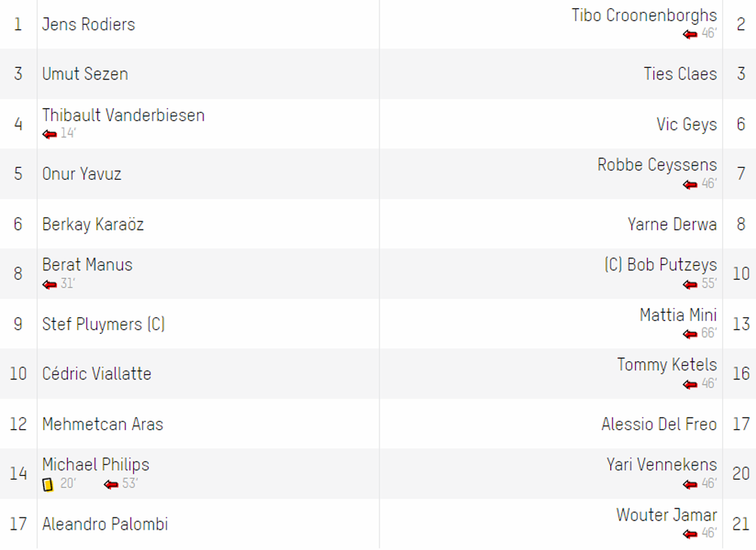Screen dimensions: 756x550
Task: Select Cédric Viallatte in lineup
Action: pos(97,374)
